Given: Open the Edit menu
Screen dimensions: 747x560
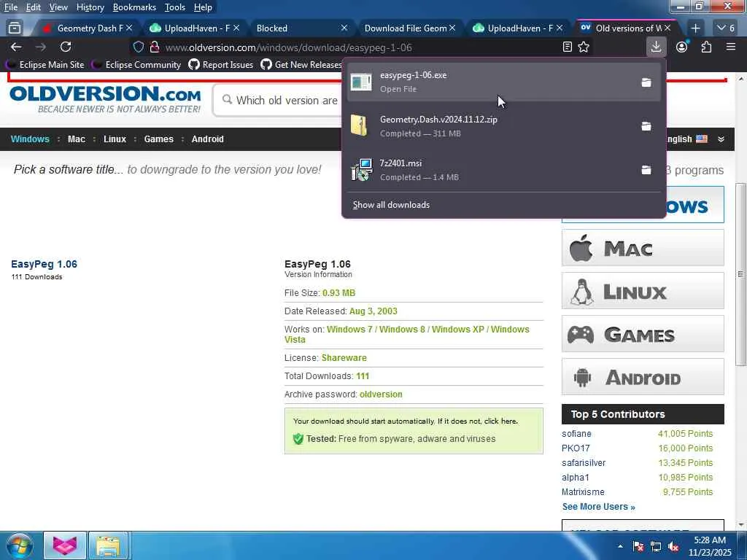Looking at the screenshot, I should click(34, 7).
